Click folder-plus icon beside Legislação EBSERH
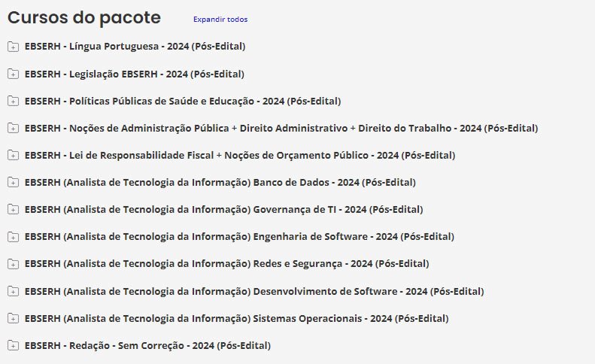The image size is (595, 364). 13,74
